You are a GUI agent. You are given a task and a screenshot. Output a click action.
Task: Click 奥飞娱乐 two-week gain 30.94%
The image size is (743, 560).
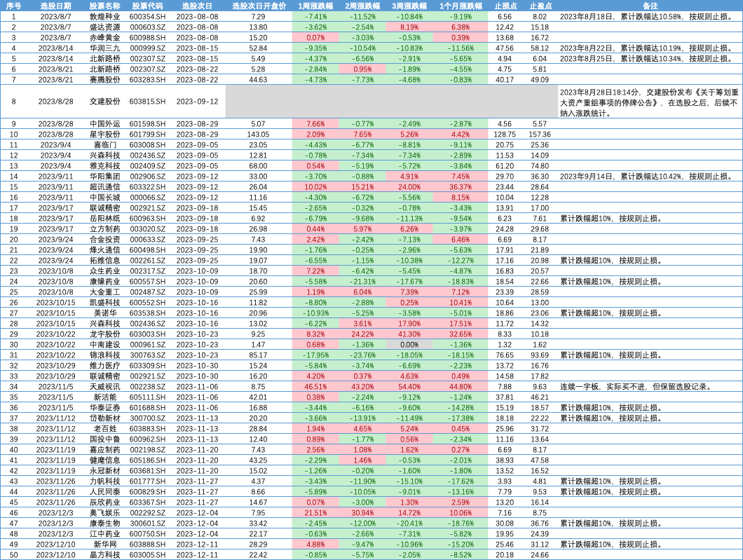pyautogui.click(x=362, y=512)
